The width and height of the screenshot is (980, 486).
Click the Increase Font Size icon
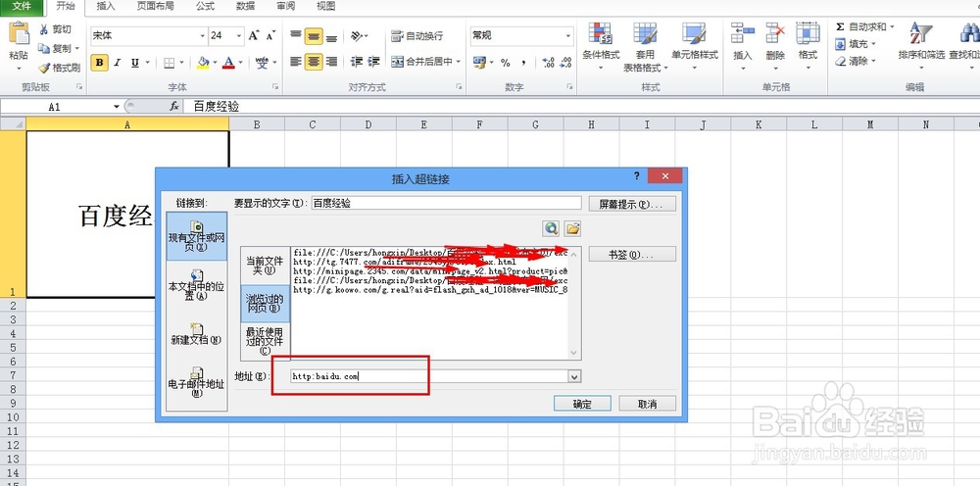click(x=253, y=35)
